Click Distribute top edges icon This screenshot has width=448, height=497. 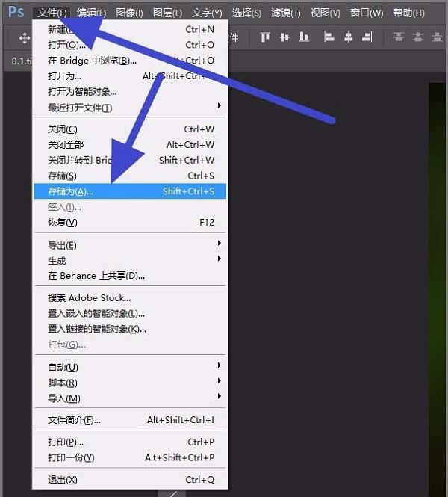coord(399,37)
